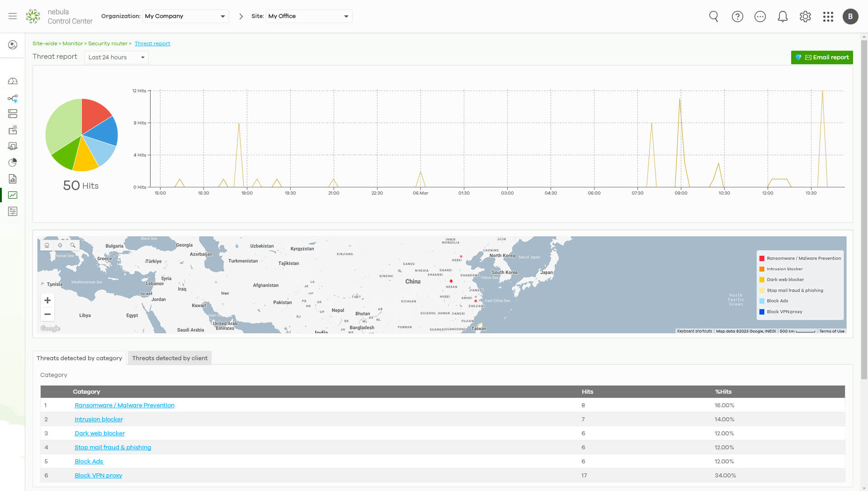Open the Last 24 hours time range dropdown

point(116,57)
